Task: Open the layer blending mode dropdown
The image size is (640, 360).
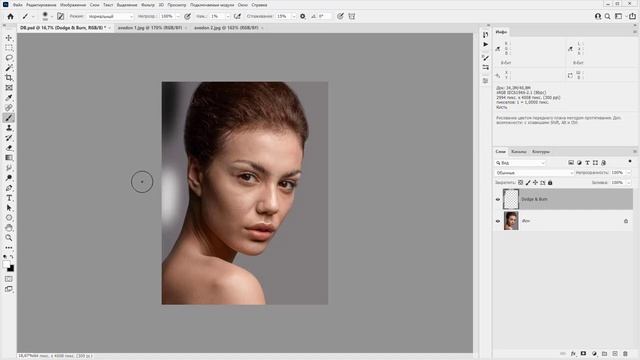Action: (534, 173)
